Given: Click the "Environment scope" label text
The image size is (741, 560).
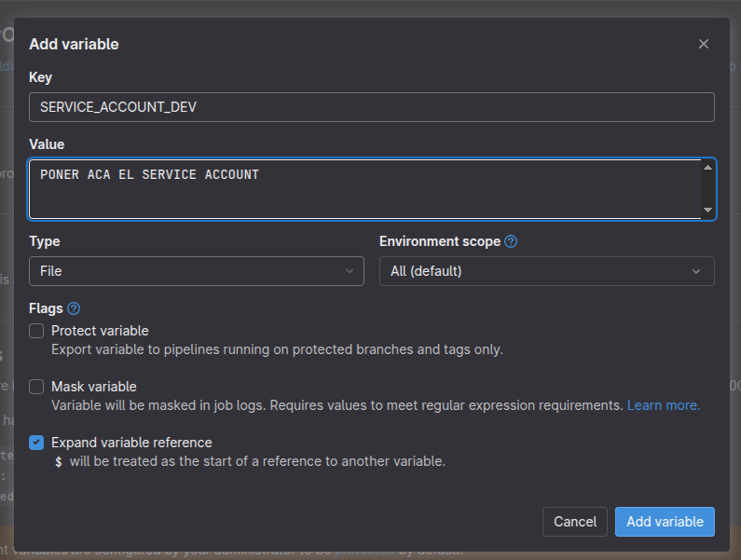Looking at the screenshot, I should click(x=439, y=241).
